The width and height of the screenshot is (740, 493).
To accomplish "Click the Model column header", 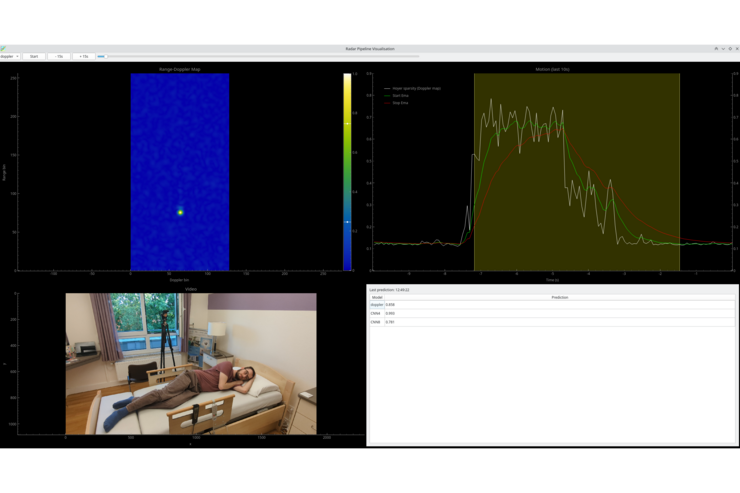I will click(377, 297).
